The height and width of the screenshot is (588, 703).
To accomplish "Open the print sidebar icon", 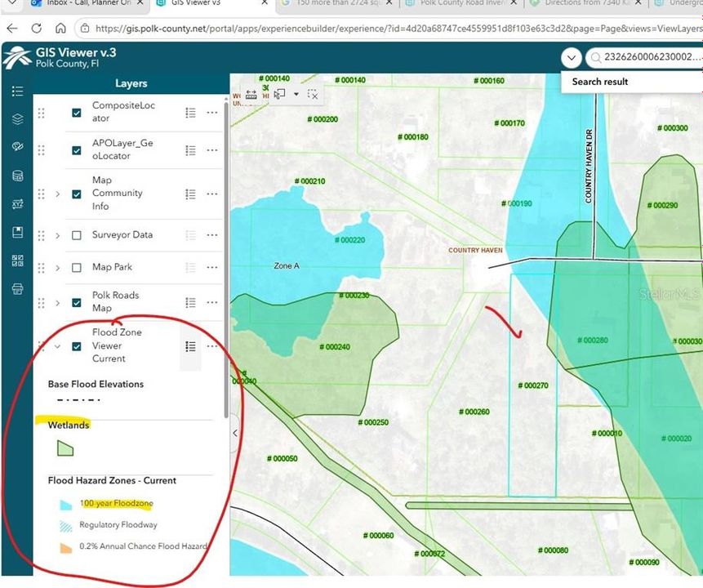I will (17, 289).
